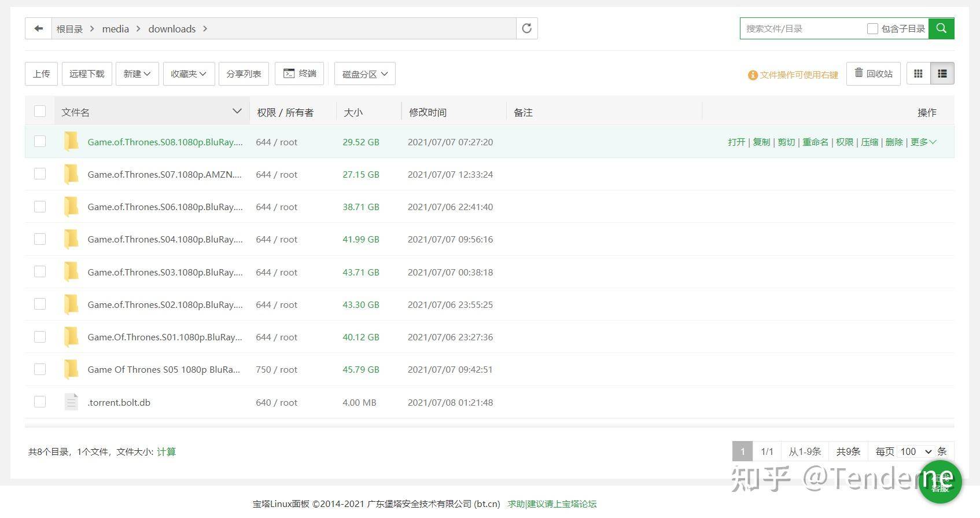Click folder icon of Game.of.Thrones.S07
The image size is (980, 518).
point(71,174)
